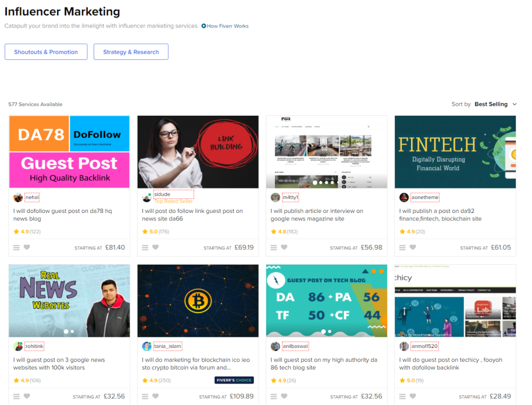Heart sidude's link building gig
The height and width of the screenshot is (405, 532).
pyautogui.click(x=155, y=247)
